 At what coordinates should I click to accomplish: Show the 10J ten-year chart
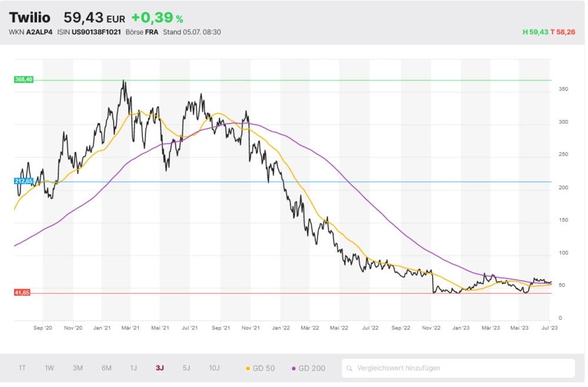coord(214,368)
